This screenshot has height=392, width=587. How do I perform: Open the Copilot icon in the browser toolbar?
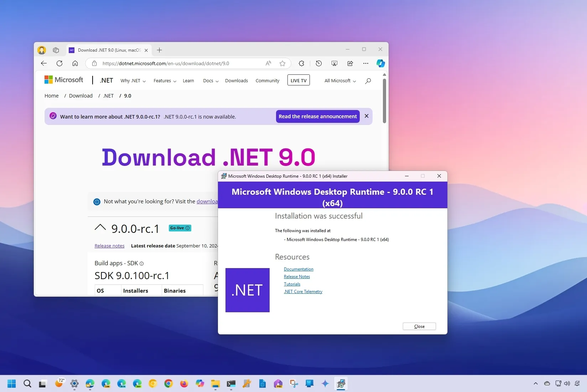point(381,63)
